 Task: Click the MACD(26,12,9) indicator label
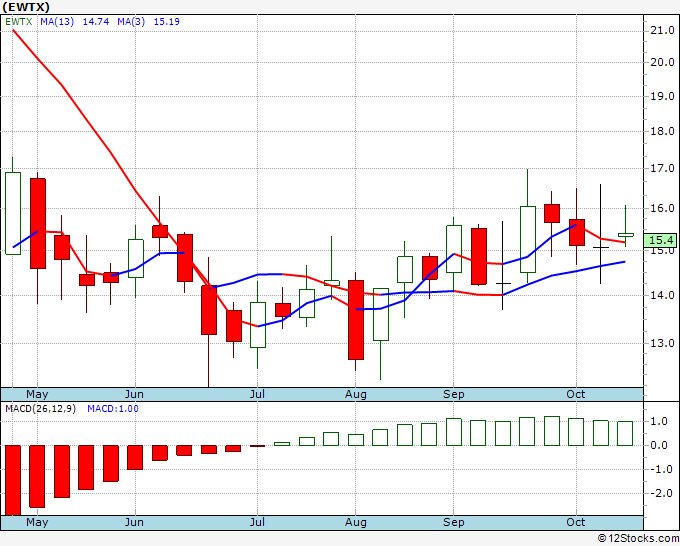tap(40, 409)
